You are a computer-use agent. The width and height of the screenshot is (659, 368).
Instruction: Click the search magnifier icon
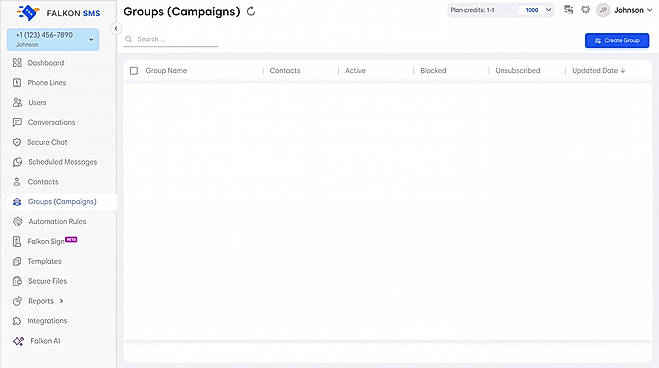coord(129,39)
